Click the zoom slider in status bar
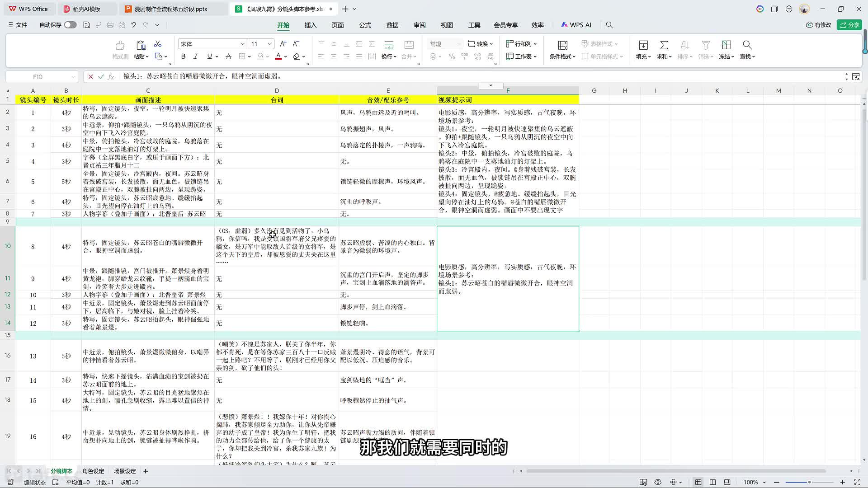868x488 pixels. [809, 482]
